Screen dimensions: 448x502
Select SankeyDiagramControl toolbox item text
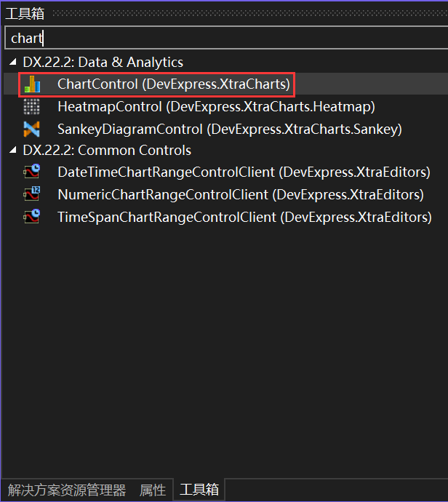coord(230,129)
